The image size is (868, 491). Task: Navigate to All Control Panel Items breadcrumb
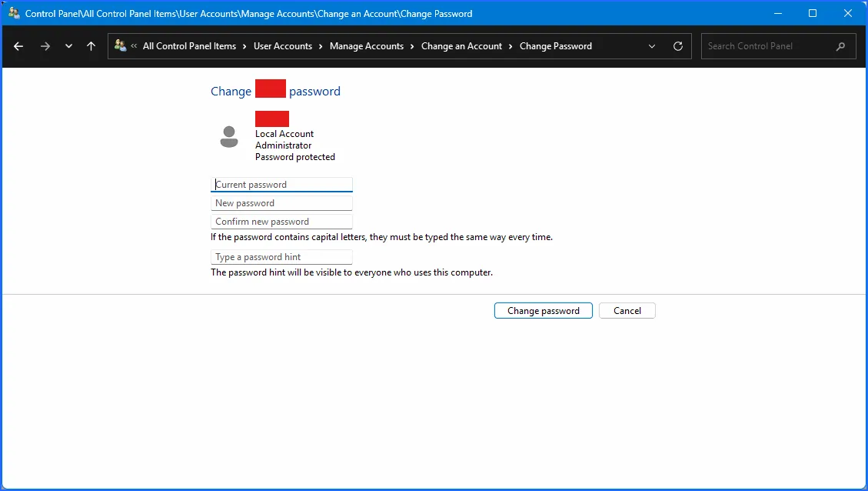(x=189, y=46)
